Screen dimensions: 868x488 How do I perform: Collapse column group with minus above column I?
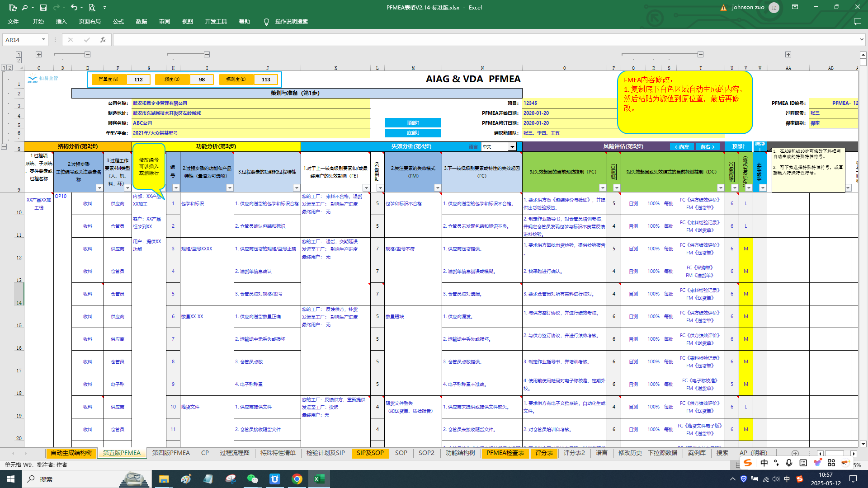[x=207, y=55]
